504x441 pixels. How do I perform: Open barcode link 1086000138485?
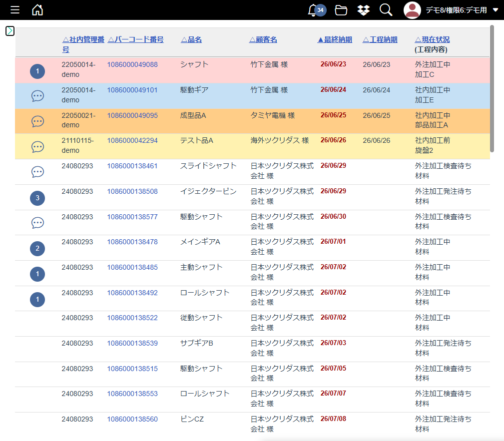(x=132, y=267)
